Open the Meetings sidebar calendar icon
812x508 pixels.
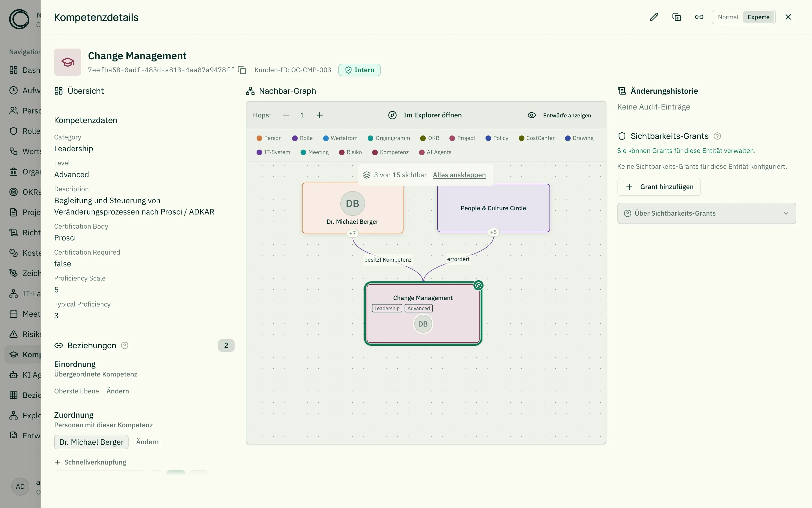[14, 314]
